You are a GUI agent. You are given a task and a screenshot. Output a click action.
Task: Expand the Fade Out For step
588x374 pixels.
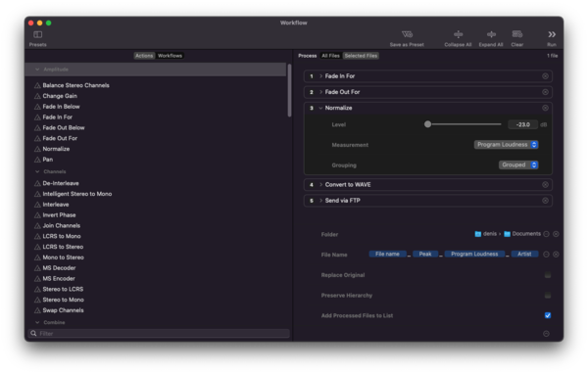(x=320, y=92)
